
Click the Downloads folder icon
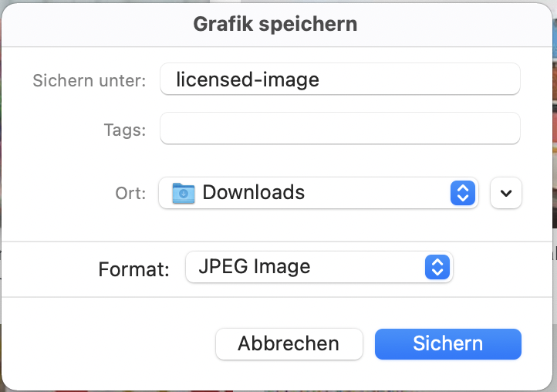(x=184, y=193)
